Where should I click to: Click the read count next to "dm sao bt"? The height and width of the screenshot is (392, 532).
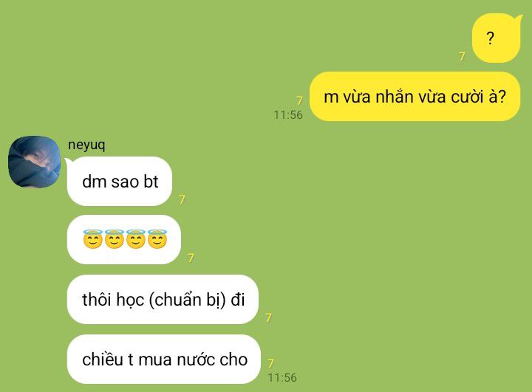pos(182,199)
